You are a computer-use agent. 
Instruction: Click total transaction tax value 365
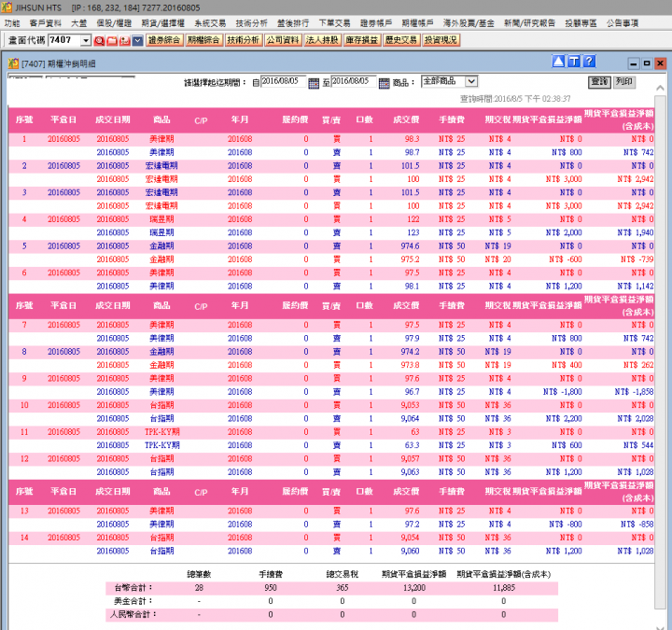click(342, 588)
